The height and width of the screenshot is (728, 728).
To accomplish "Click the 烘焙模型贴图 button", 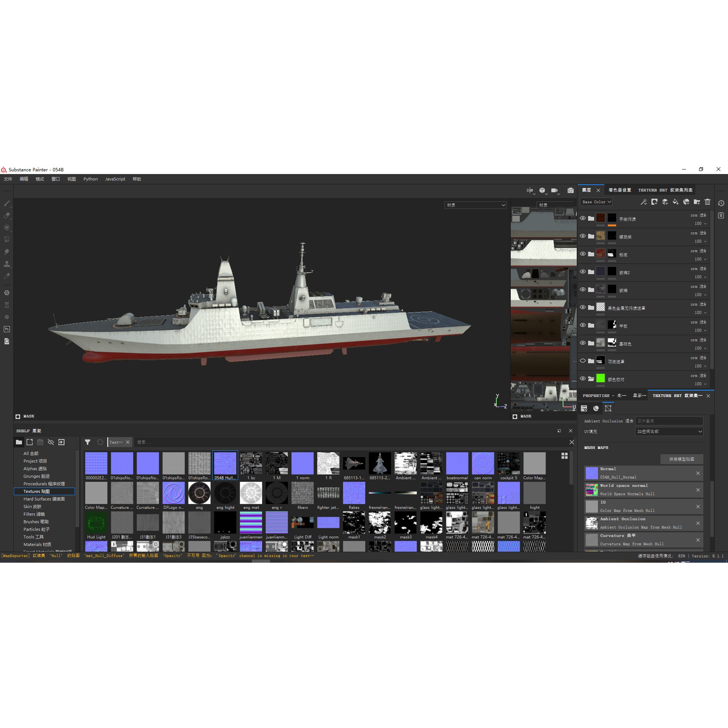I will tap(681, 459).
